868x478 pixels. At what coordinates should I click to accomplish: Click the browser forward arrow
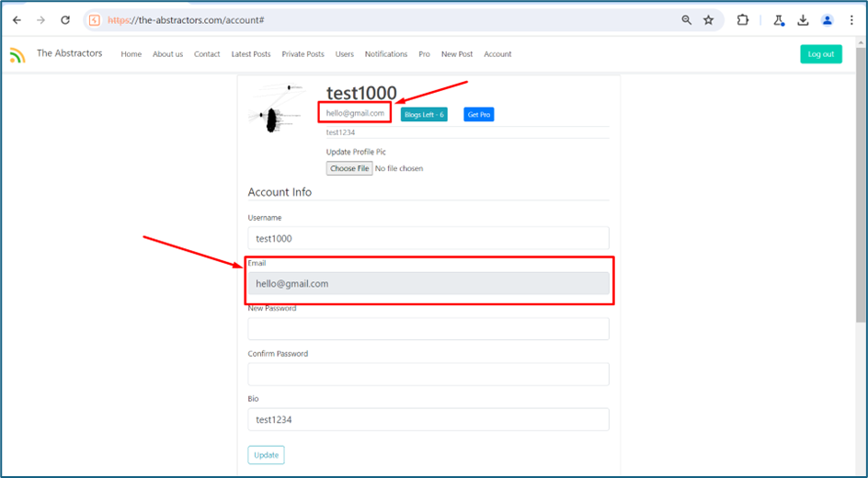[x=41, y=20]
